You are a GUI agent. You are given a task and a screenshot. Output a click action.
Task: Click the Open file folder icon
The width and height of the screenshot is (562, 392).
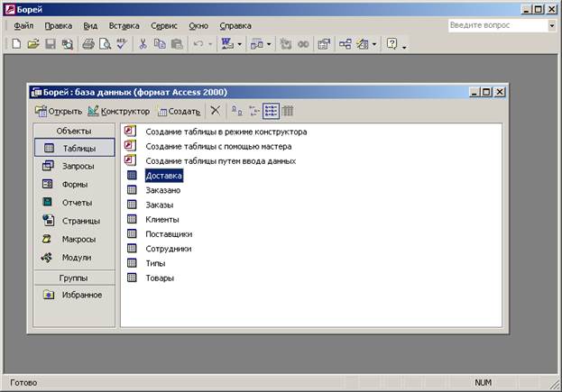pos(33,43)
